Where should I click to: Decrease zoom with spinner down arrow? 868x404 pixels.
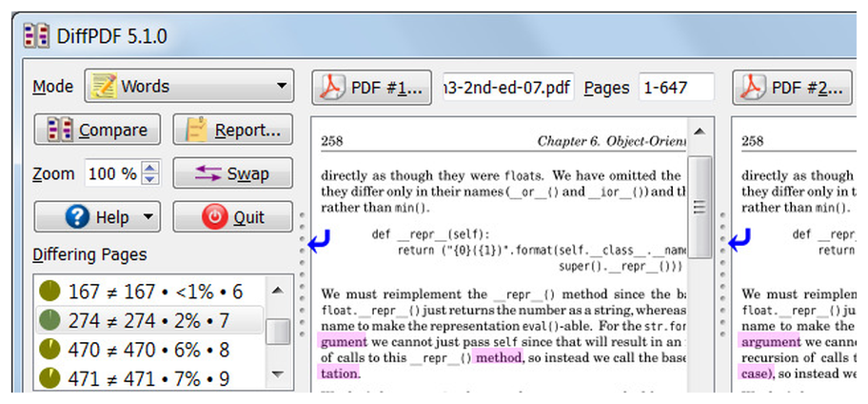(x=150, y=179)
